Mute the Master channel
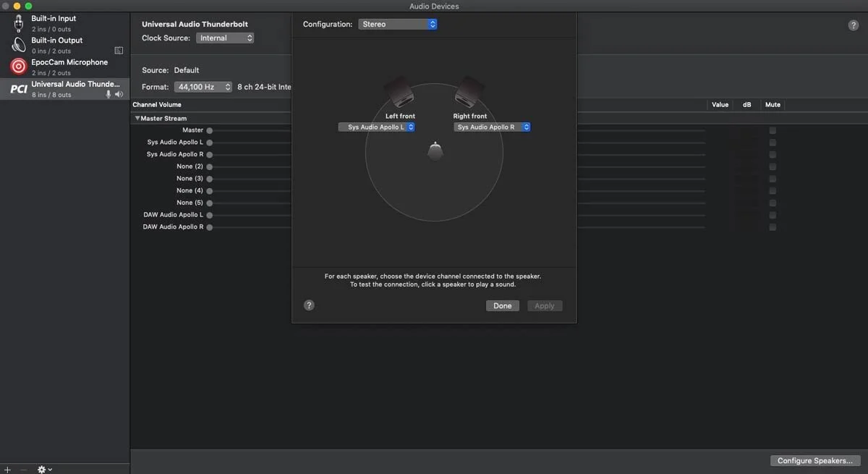Image resolution: width=868 pixels, height=474 pixels. click(773, 130)
